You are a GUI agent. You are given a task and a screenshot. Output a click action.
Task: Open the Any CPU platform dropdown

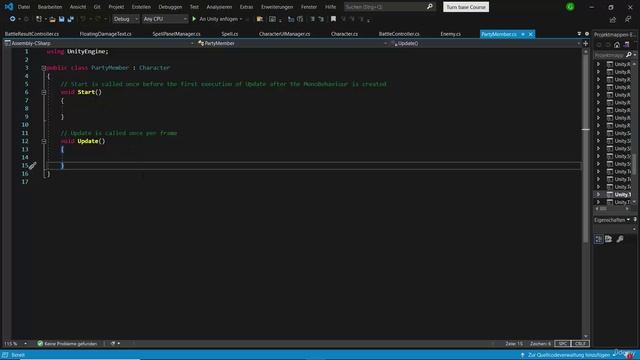(164, 19)
